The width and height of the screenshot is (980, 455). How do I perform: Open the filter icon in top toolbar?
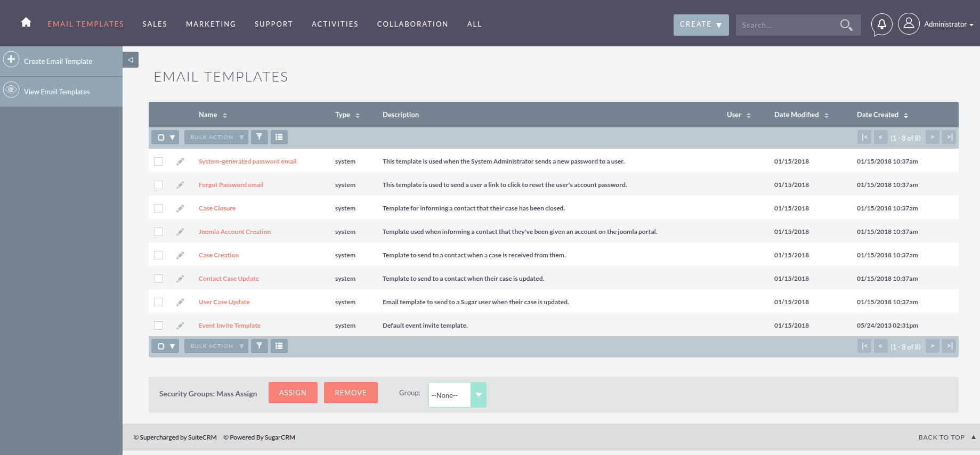(x=260, y=137)
